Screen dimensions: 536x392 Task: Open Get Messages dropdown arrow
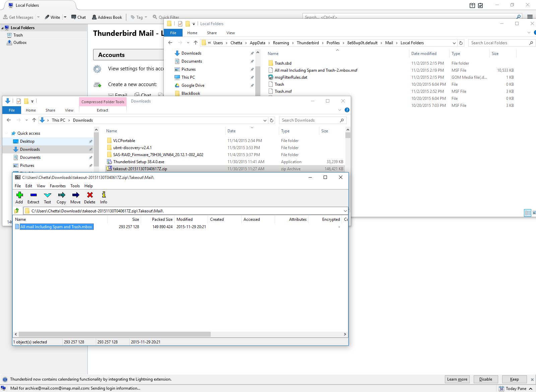pyautogui.click(x=38, y=17)
